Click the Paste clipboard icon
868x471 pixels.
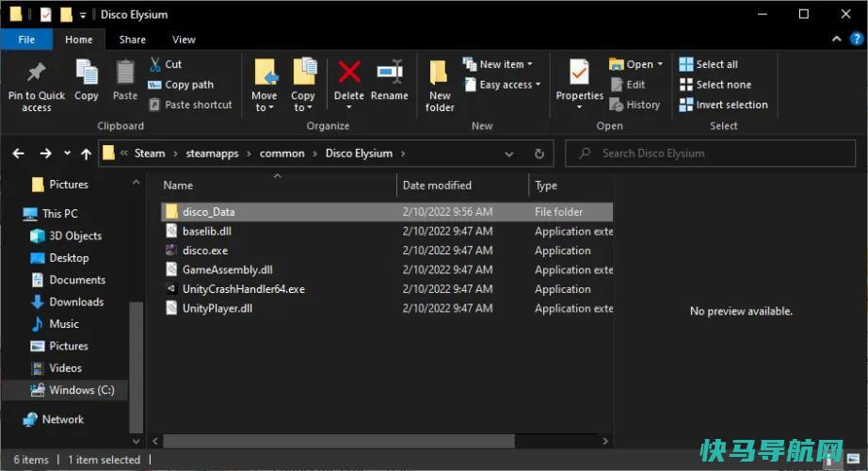point(125,73)
